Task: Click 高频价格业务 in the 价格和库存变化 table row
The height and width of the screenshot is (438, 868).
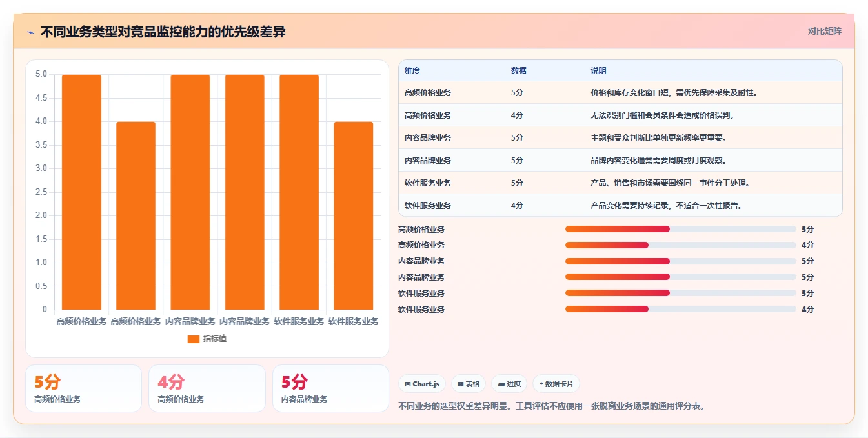Action: 428,93
